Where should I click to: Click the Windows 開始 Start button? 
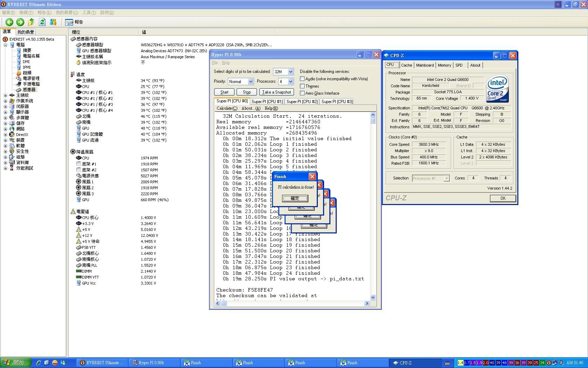pos(16,363)
